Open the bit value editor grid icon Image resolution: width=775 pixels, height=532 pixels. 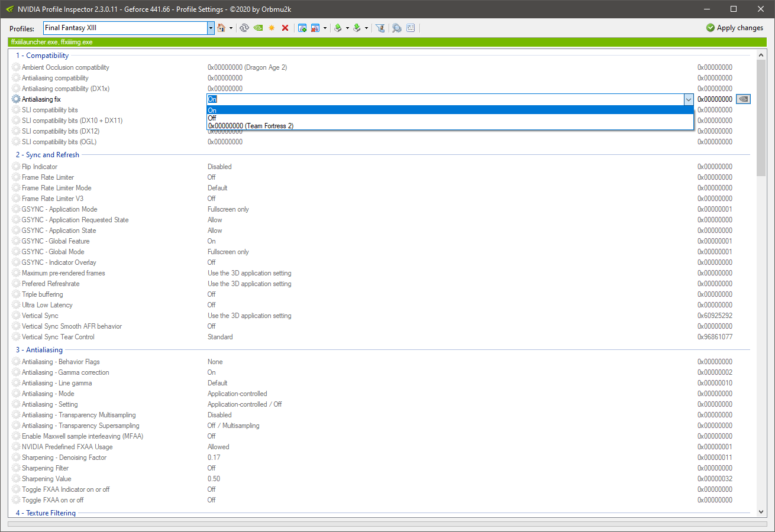(411, 28)
